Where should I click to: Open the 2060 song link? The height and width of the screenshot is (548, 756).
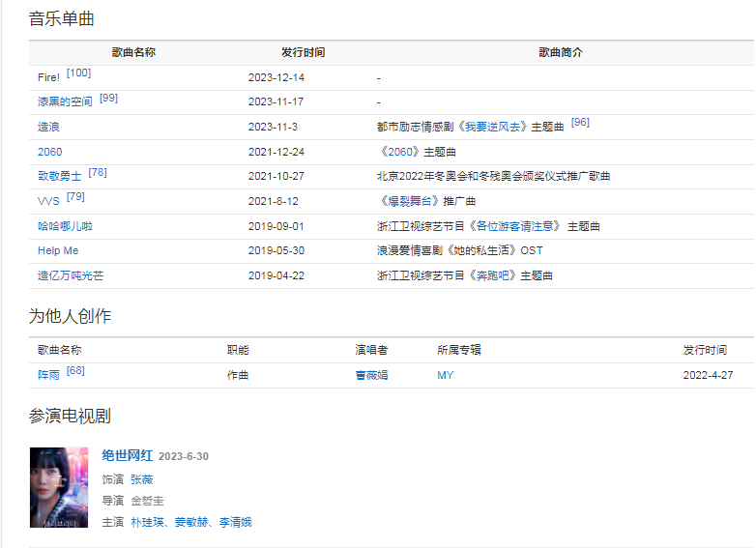click(x=49, y=152)
